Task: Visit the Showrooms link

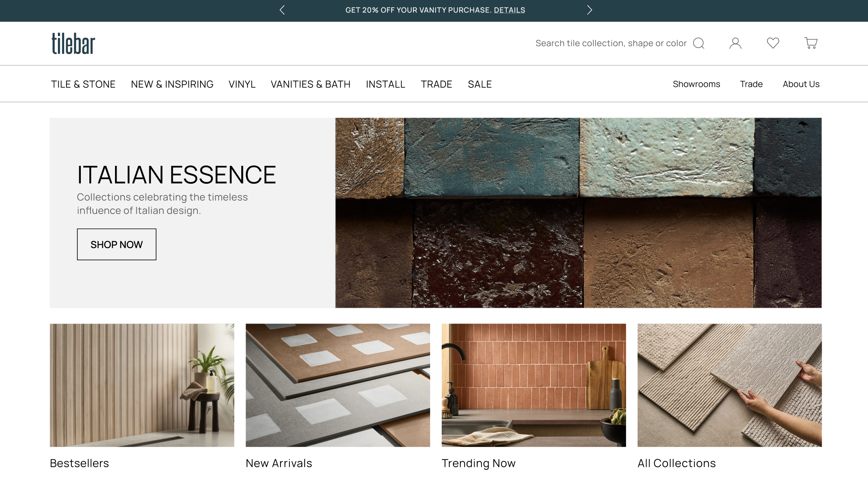Action: tap(696, 84)
